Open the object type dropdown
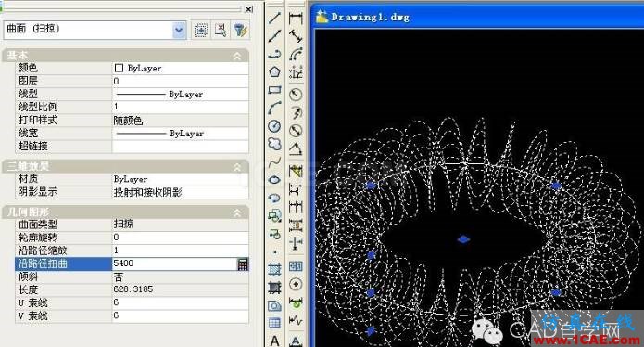This screenshot has height=347, width=644. coord(179,30)
